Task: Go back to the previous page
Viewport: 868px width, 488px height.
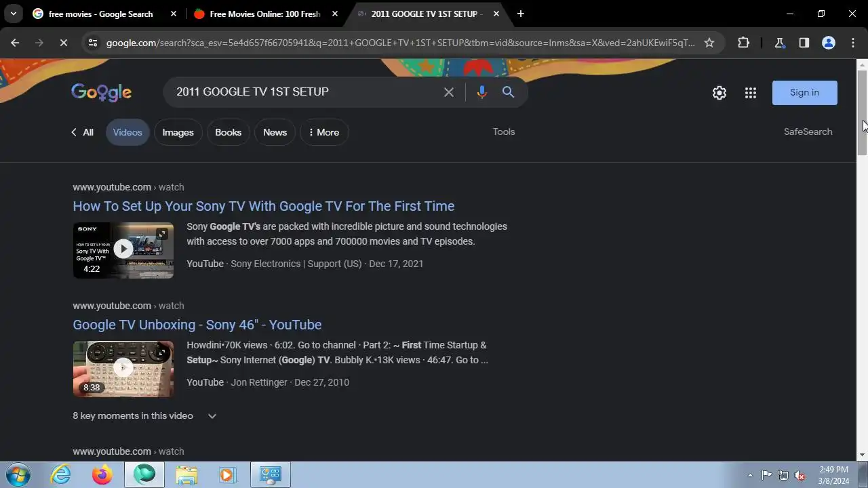Action: pos(15,43)
